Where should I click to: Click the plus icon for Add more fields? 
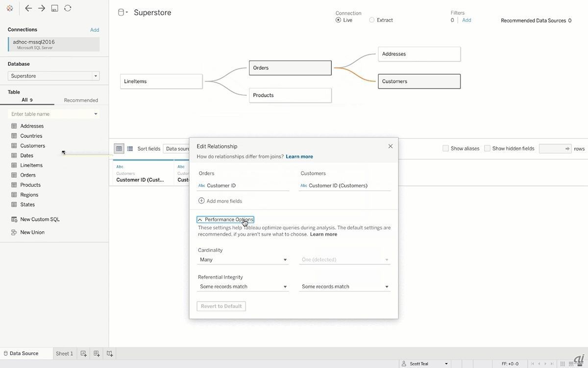[x=201, y=201]
